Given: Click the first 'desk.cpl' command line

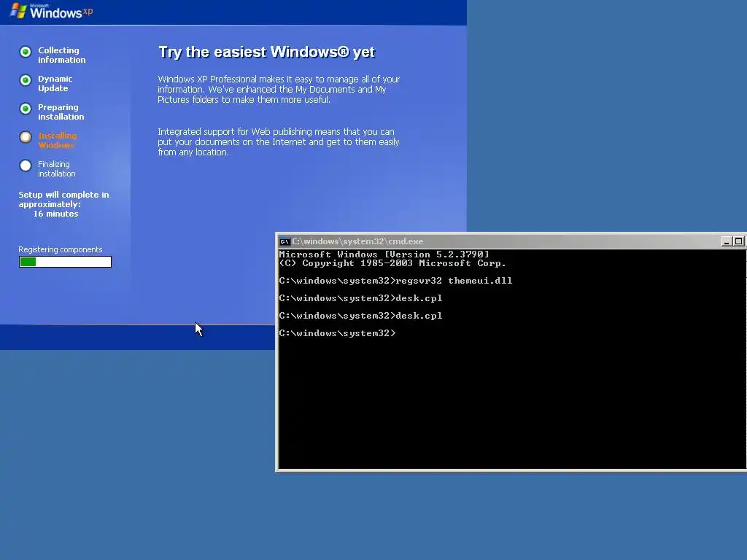Looking at the screenshot, I should pyautogui.click(x=360, y=298).
